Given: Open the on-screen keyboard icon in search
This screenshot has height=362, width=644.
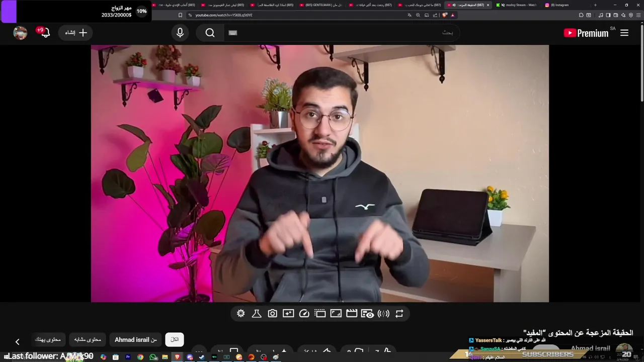Looking at the screenshot, I should pyautogui.click(x=232, y=33).
